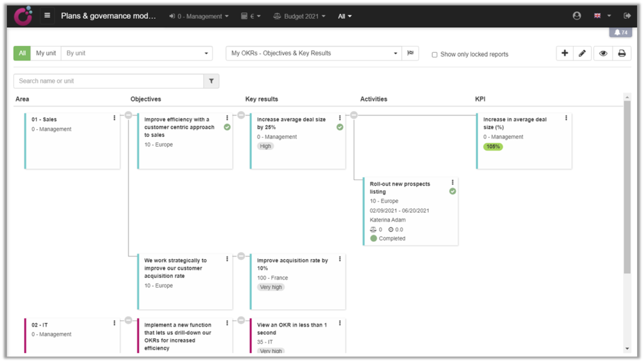Open the All dropdown in top bar

[345, 16]
